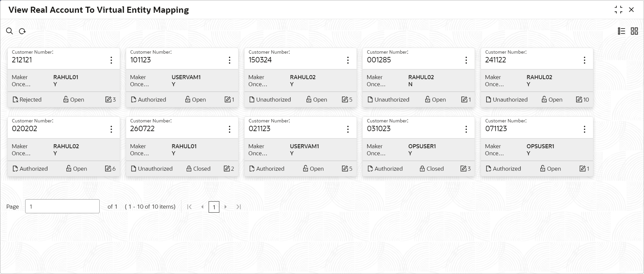Expand options for customer 071123 card
The height and width of the screenshot is (274, 644).
tap(584, 129)
